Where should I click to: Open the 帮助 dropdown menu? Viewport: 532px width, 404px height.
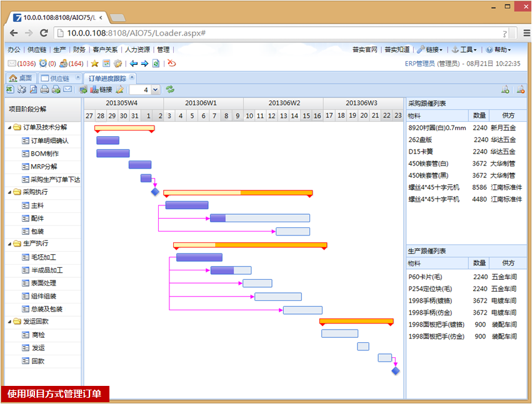[498, 50]
